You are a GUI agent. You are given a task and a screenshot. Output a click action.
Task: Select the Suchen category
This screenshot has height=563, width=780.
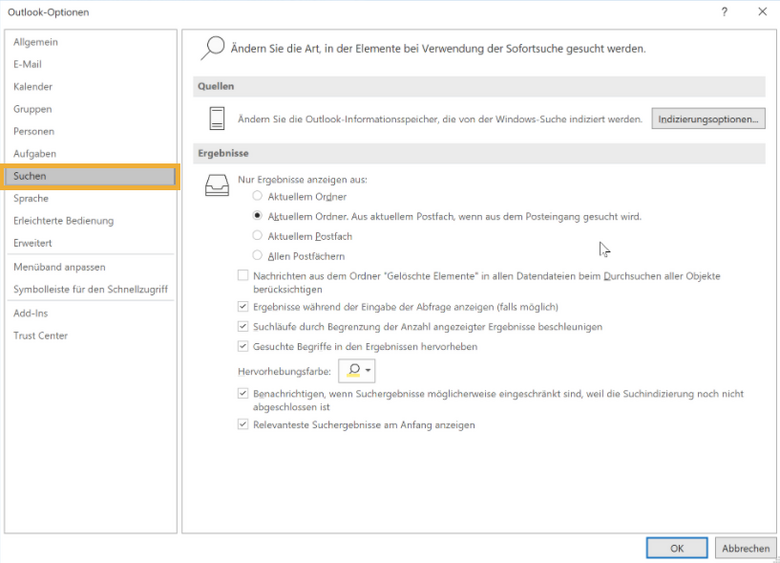click(91, 176)
